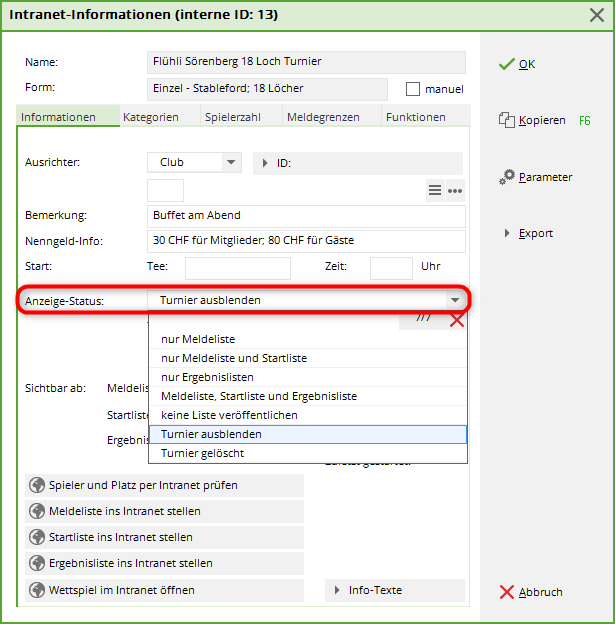Toggle the manuel checkbox

413,89
